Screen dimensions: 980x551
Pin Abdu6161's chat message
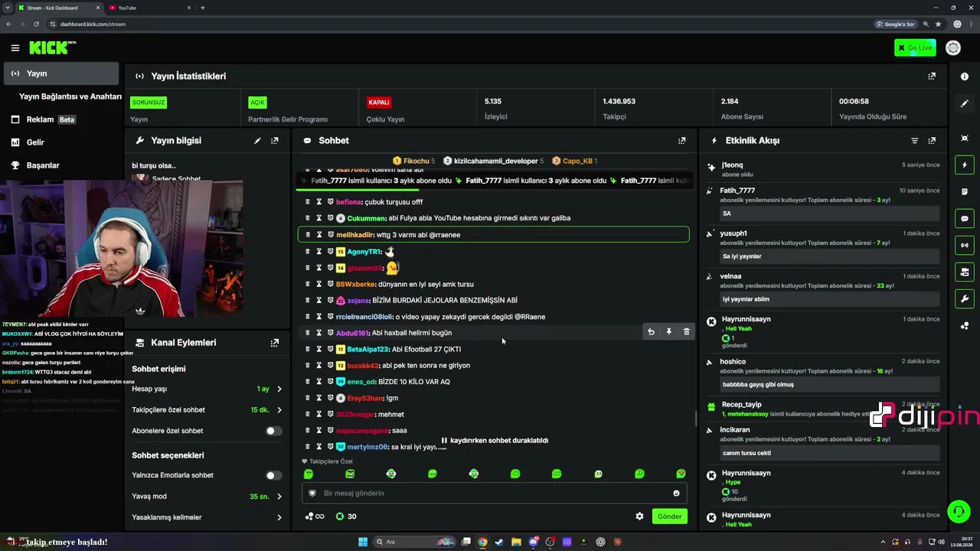click(668, 332)
